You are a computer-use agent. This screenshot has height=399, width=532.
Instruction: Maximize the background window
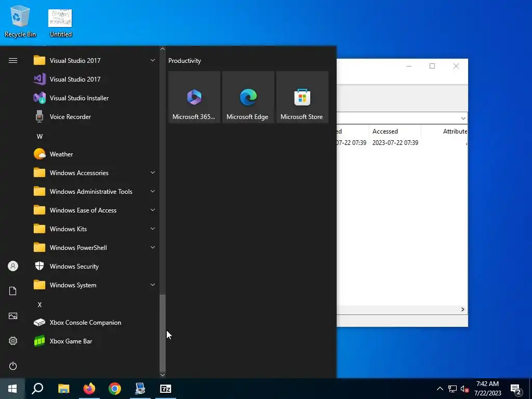[x=432, y=66]
